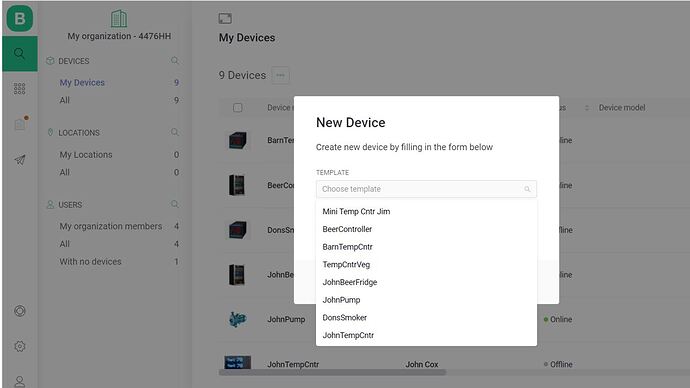Select JohnBeerFridge template option

[x=426, y=282]
